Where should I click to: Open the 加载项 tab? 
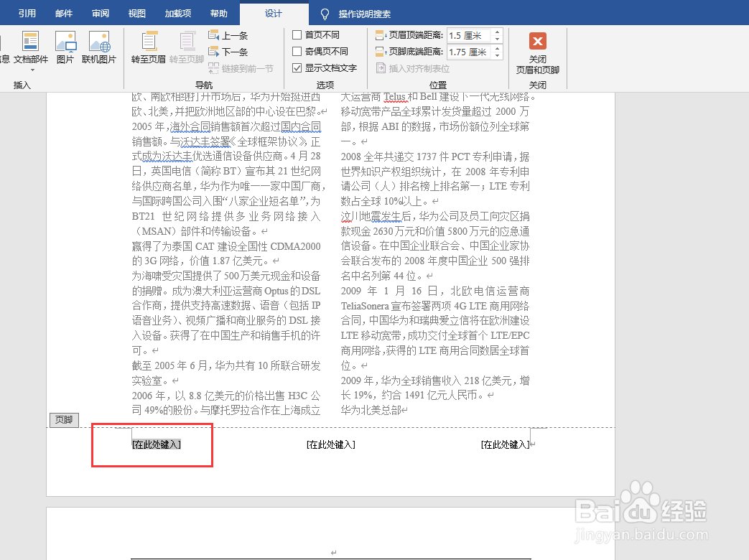177,14
